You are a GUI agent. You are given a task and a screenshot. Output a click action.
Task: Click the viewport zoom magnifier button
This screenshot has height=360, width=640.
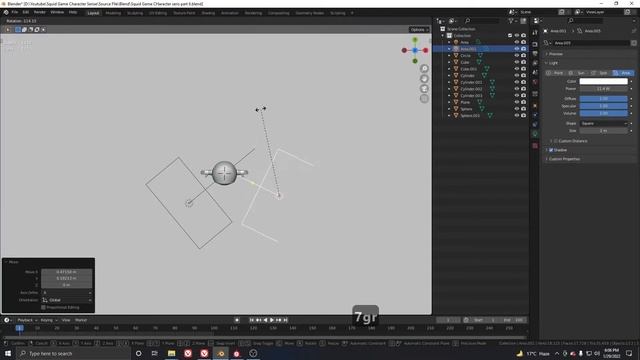pyautogui.click(x=424, y=69)
